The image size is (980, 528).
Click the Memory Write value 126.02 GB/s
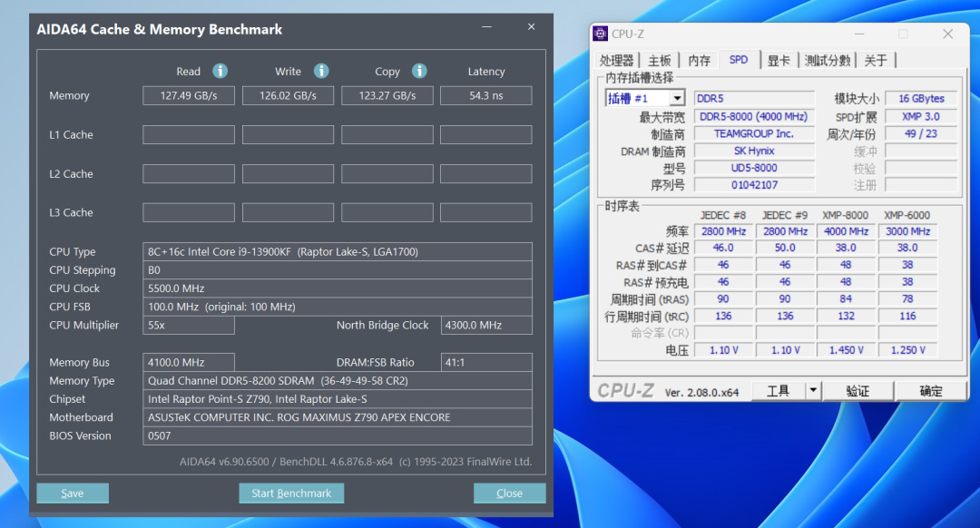[289, 95]
